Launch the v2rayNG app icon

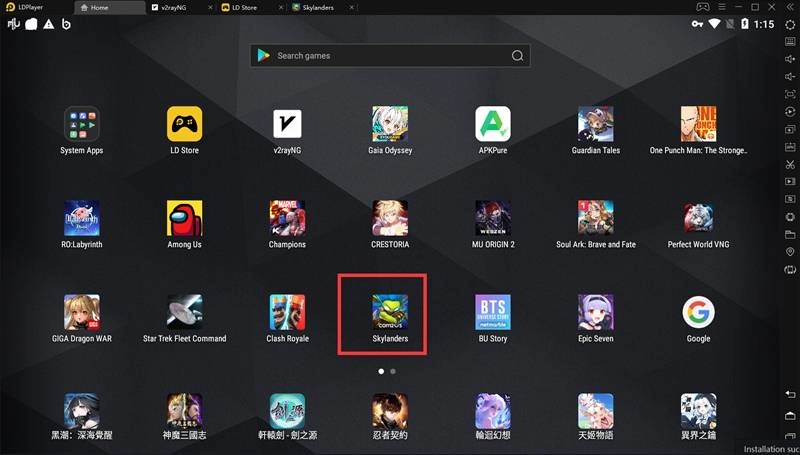[287, 123]
